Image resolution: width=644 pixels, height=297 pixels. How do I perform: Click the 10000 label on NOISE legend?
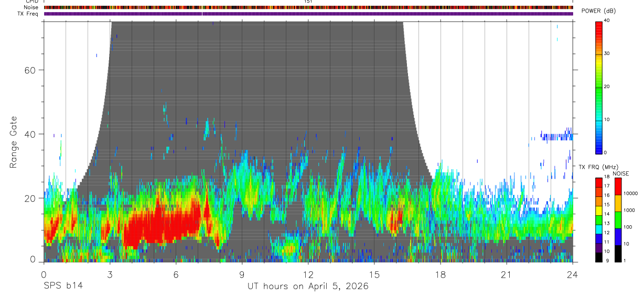pyautogui.click(x=631, y=193)
